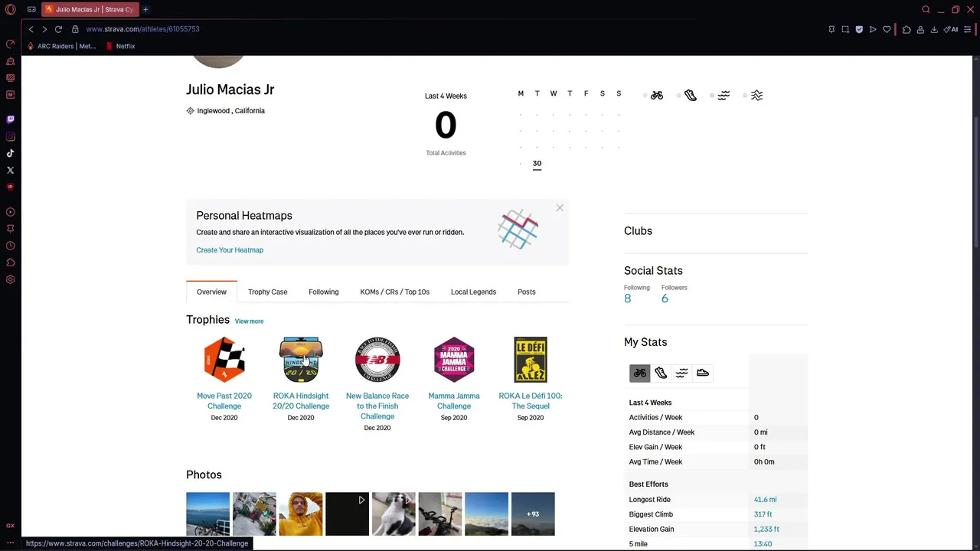Image resolution: width=980 pixels, height=551 pixels.
Task: Open sidebar Settings gear
Action: [10, 279]
